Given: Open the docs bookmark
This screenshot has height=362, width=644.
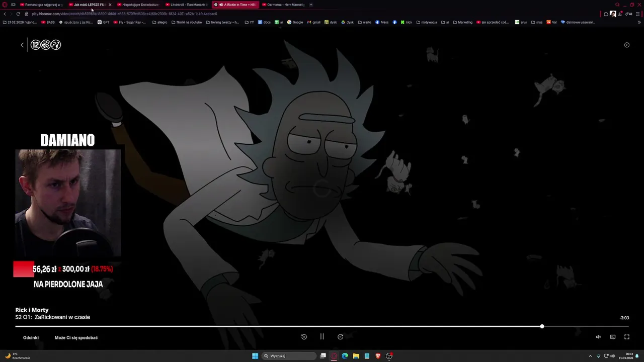Looking at the screenshot, I should [x=264, y=22].
